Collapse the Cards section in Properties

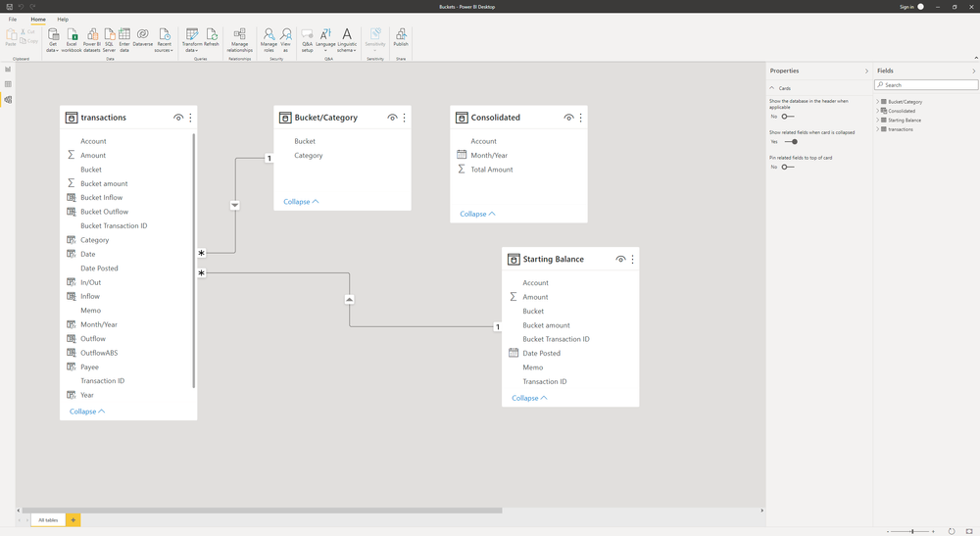point(772,88)
